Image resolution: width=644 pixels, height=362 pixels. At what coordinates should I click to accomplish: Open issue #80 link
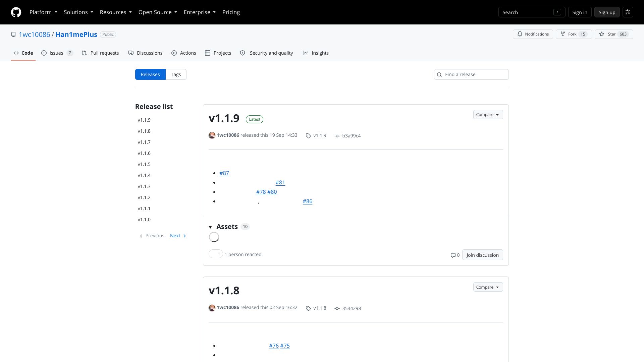click(x=272, y=192)
